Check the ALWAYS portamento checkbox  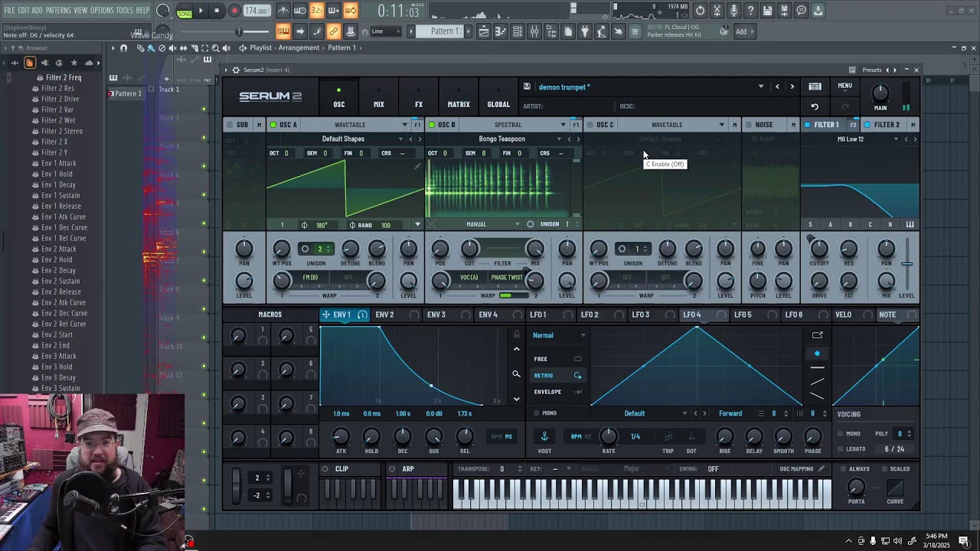click(x=842, y=469)
